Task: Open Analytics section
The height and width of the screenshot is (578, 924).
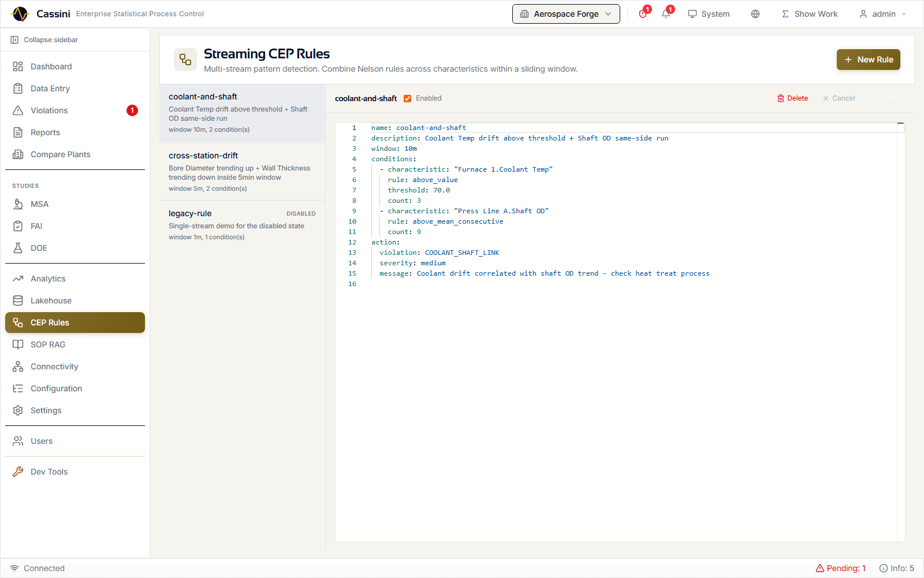Action: pos(75,279)
